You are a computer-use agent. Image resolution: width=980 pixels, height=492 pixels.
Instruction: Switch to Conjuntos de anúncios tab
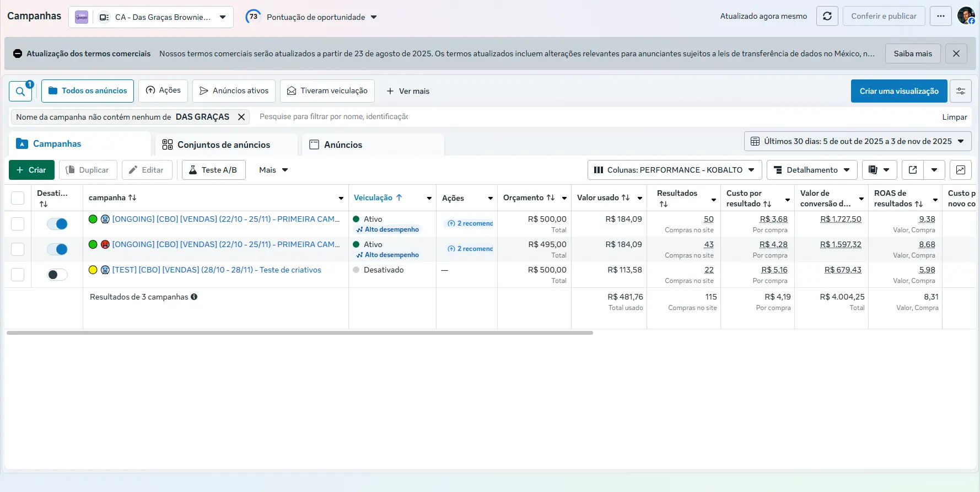coord(223,145)
